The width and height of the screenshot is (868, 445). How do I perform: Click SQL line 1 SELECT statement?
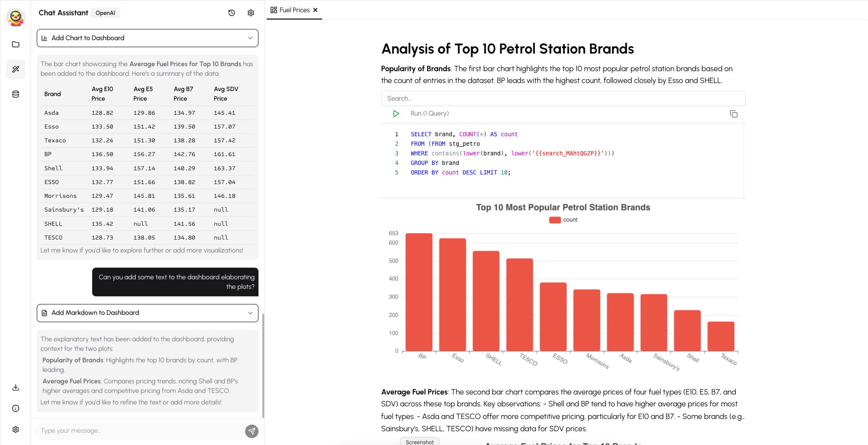464,134
